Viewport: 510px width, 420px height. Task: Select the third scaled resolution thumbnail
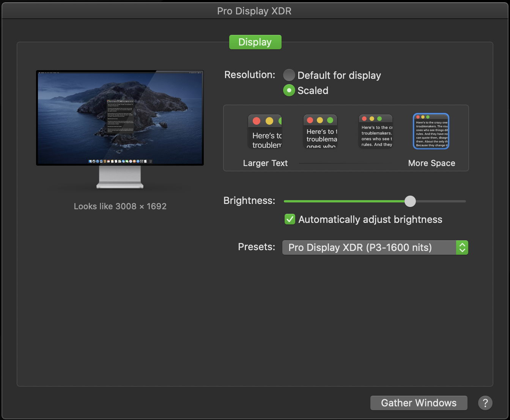375,131
